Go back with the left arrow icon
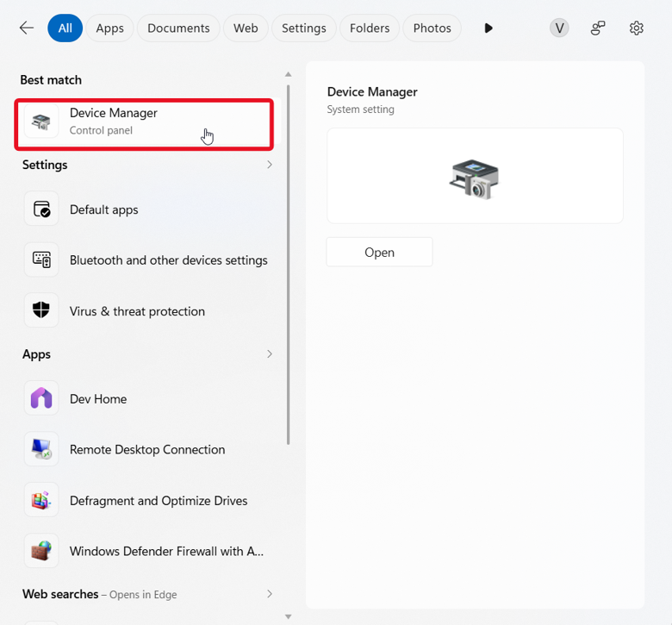Screen dimensions: 672x625 click(x=27, y=28)
